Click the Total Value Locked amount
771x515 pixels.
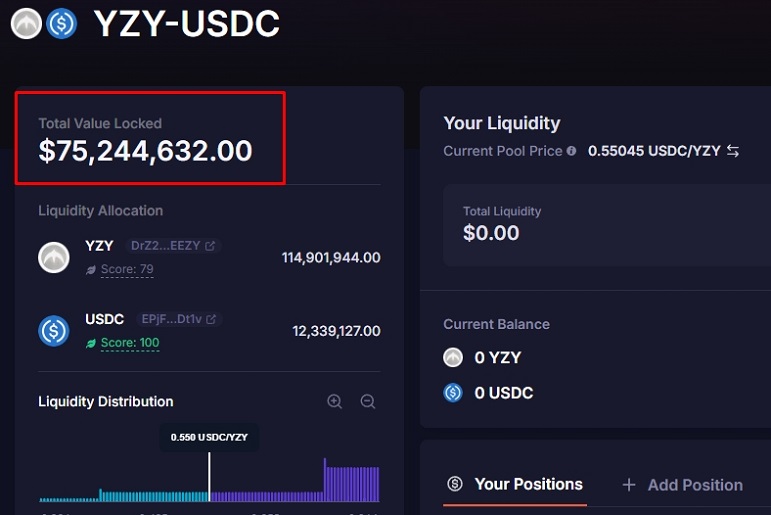tap(145, 151)
